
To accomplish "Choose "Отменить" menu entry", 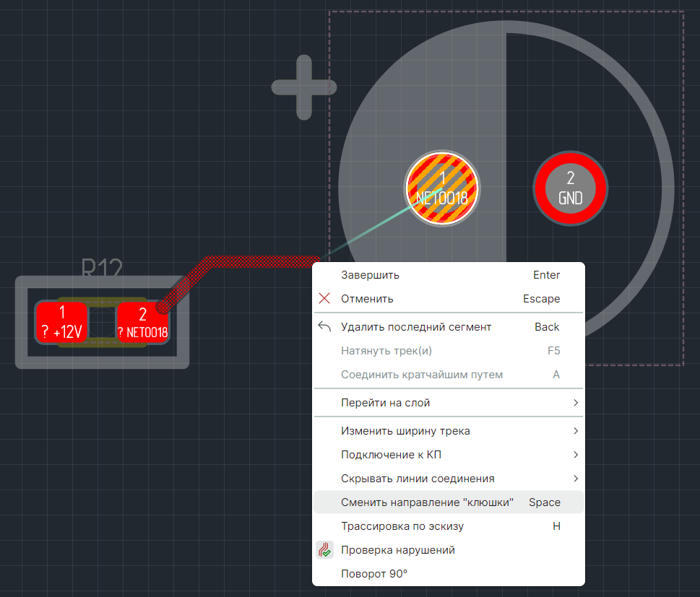I will (367, 299).
